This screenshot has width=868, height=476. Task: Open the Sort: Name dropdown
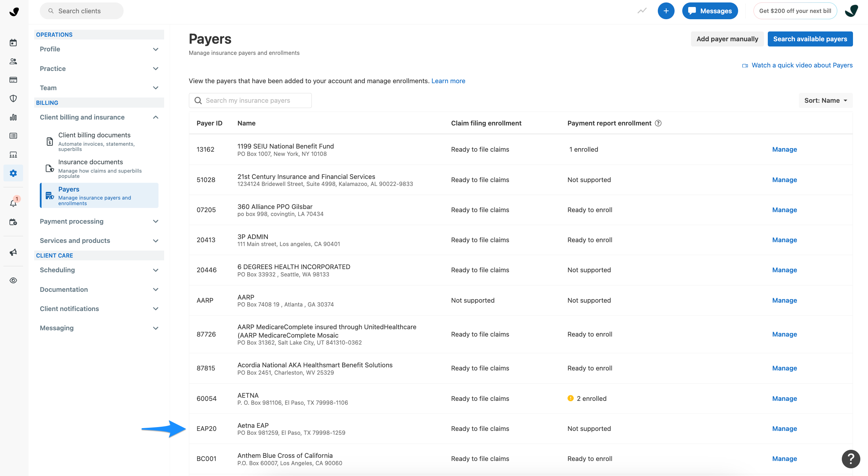pyautogui.click(x=825, y=101)
